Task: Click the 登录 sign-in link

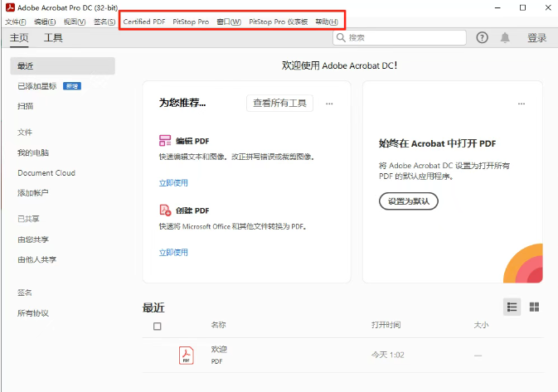Action: (x=536, y=38)
